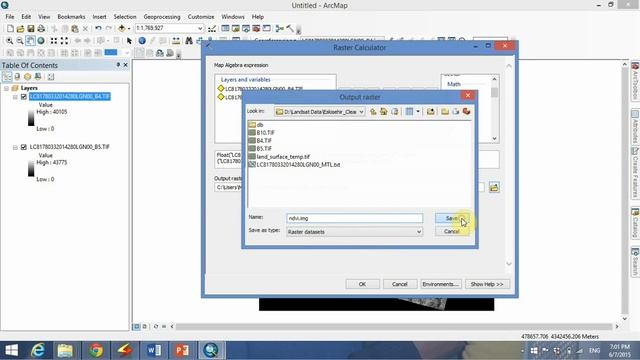Image resolution: width=640 pixels, height=360 pixels.
Task: Click the Chrome icon in taskbar
Action: (x=96, y=350)
